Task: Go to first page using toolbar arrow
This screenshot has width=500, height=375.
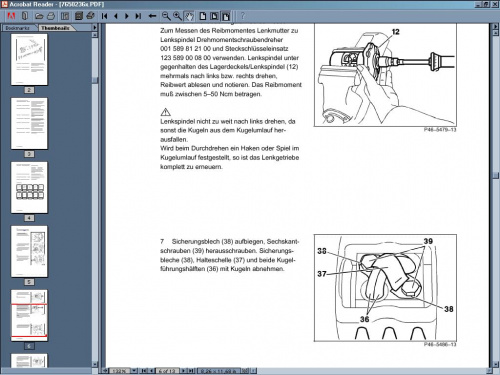Action: point(104,16)
